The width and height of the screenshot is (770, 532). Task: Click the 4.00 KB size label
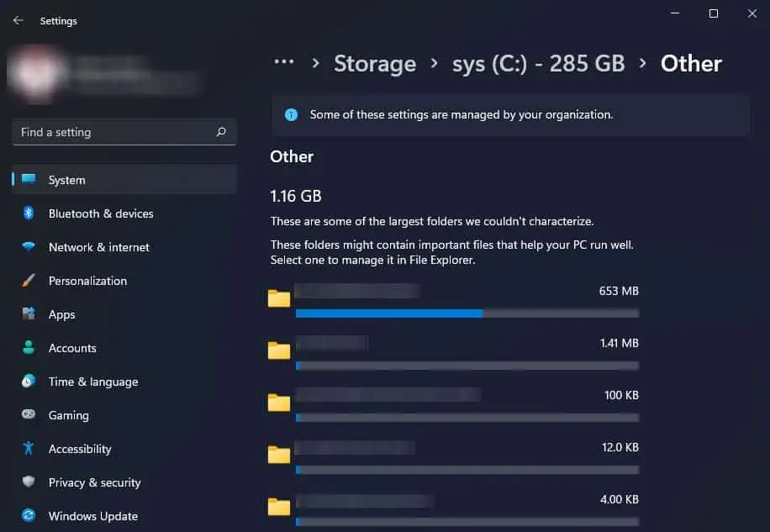620,499
